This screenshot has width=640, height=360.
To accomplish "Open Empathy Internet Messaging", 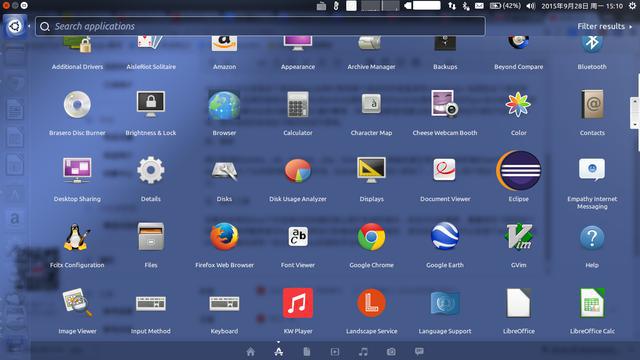I will 592,170.
